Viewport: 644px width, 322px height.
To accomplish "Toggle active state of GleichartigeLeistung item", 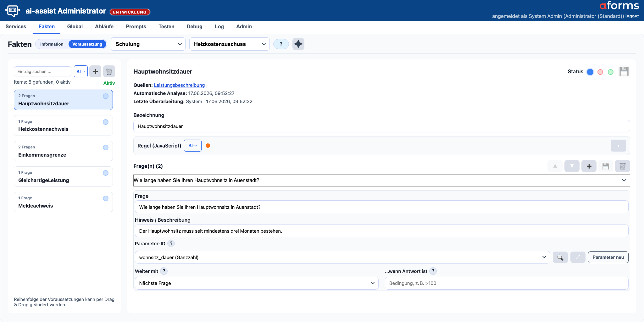I will pyautogui.click(x=106, y=173).
